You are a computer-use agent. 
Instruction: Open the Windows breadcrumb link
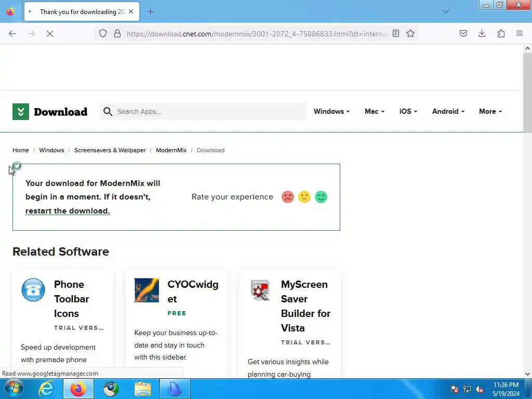pos(51,150)
